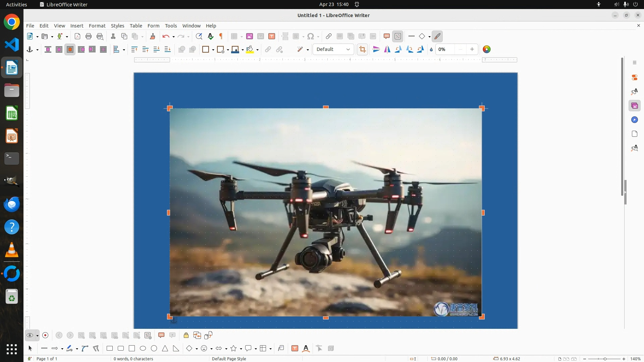This screenshot has height=362, width=644.
Task: Click Default Page Style in status bar
Action: (x=229, y=359)
